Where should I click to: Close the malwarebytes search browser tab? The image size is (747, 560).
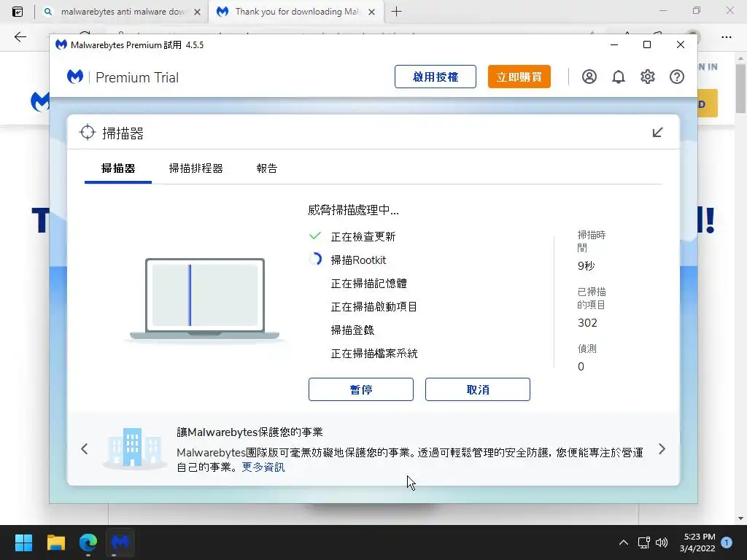197,12
